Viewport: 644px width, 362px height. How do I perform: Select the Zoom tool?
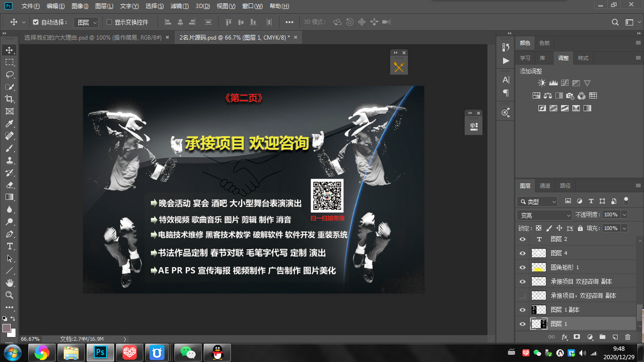pyautogui.click(x=9, y=295)
